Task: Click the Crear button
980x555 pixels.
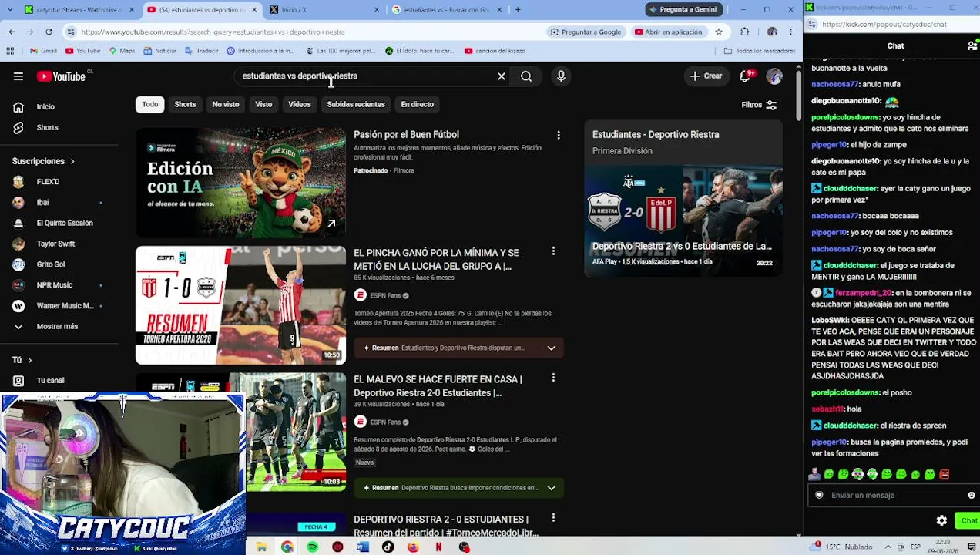Action: click(706, 76)
